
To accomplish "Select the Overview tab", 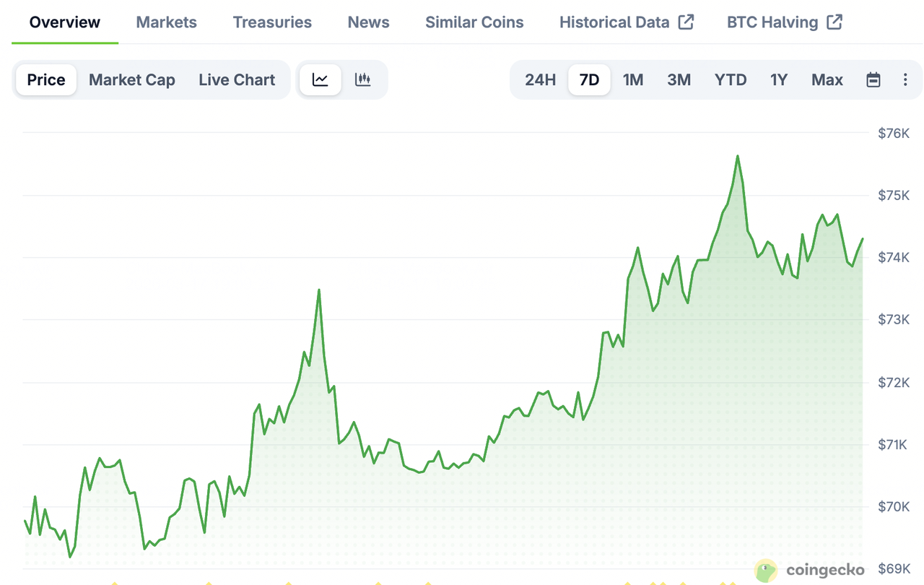I will pyautogui.click(x=64, y=22).
